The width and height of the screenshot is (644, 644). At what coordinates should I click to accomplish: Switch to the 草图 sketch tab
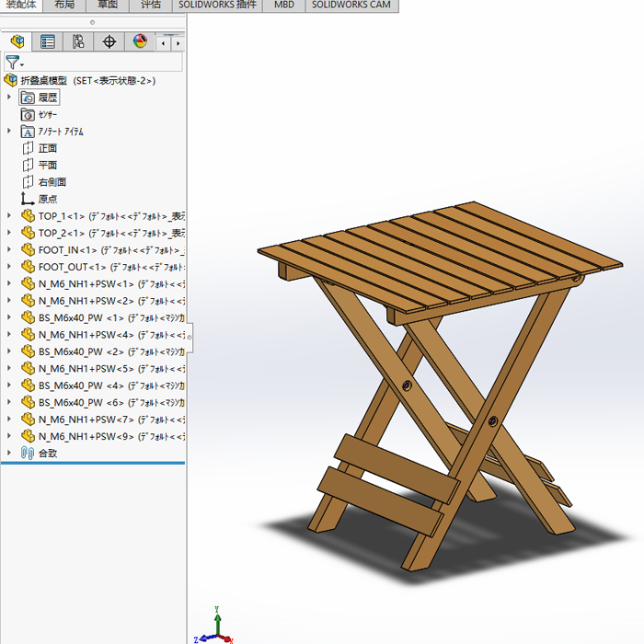pyautogui.click(x=108, y=5)
